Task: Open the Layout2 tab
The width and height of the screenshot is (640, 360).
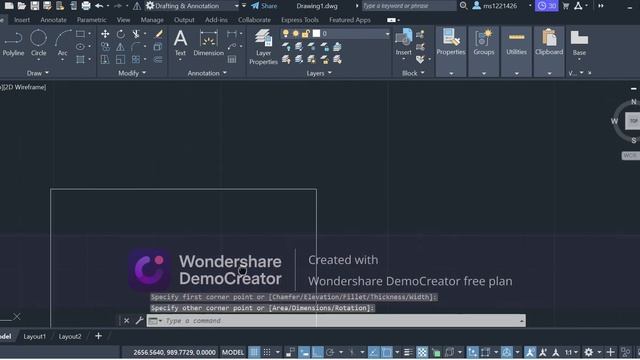Action: point(70,336)
